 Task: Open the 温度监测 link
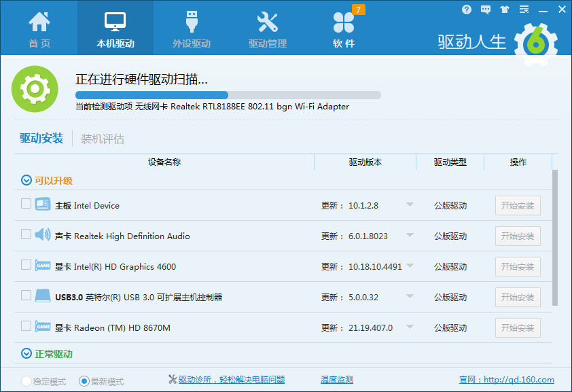pos(337,380)
